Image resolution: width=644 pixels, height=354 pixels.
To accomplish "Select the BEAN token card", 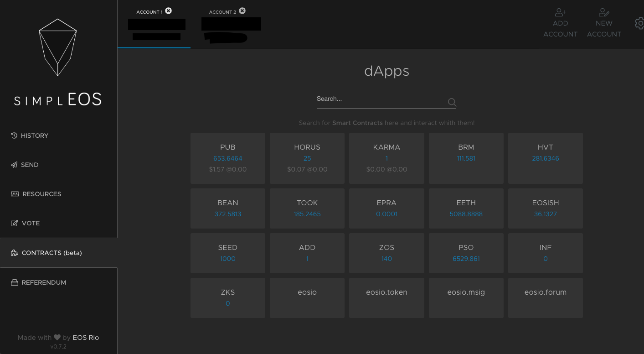I will 228,208.
